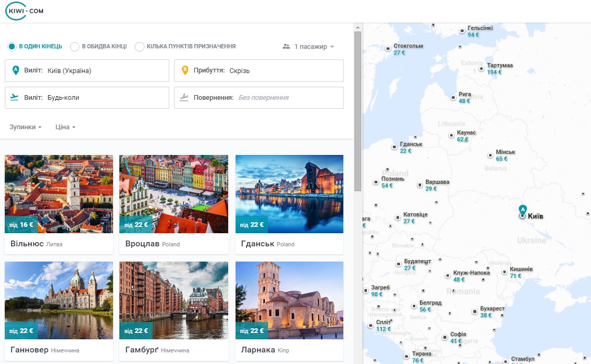Expand the 'Зупинки' stops filter
This screenshot has width=591, height=364.
(x=25, y=127)
